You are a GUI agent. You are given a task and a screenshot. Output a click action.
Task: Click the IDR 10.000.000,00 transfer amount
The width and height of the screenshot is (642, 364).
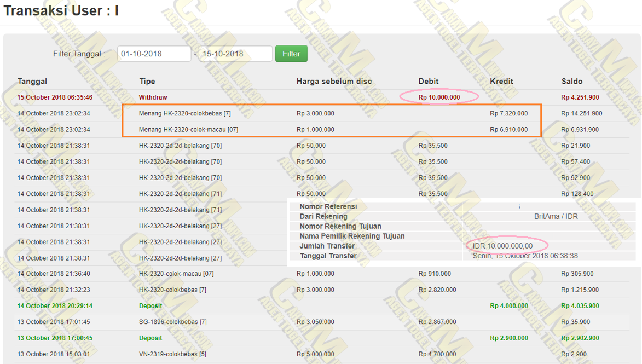(x=502, y=246)
